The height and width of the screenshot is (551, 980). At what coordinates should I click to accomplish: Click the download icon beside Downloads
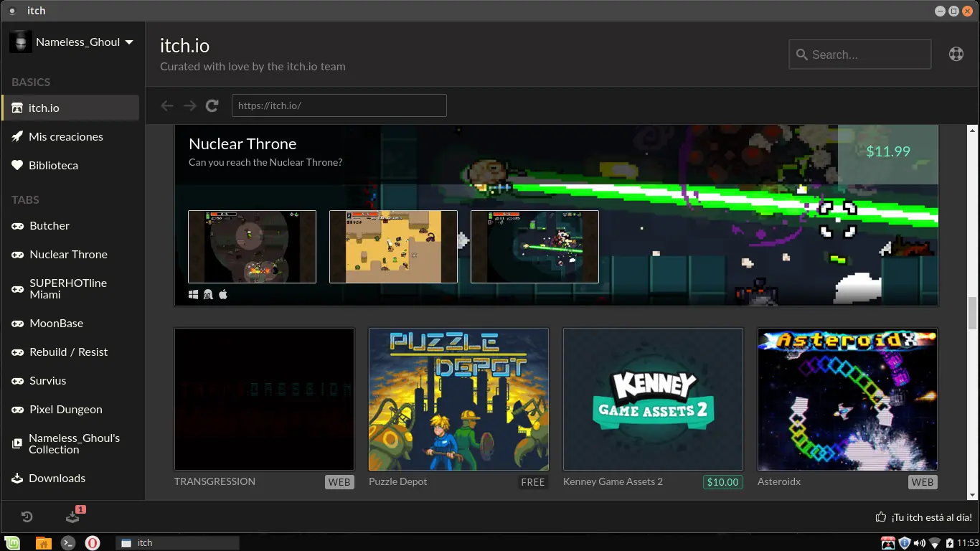pyautogui.click(x=17, y=478)
